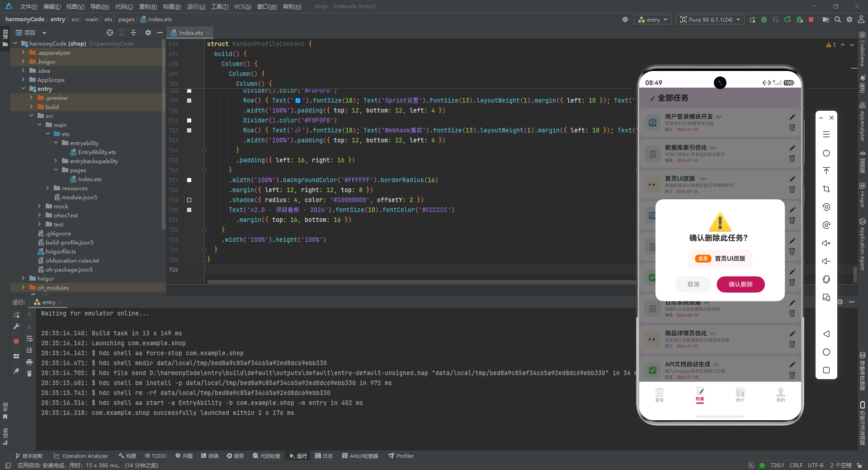Click the color swatch on line 717

click(189, 180)
